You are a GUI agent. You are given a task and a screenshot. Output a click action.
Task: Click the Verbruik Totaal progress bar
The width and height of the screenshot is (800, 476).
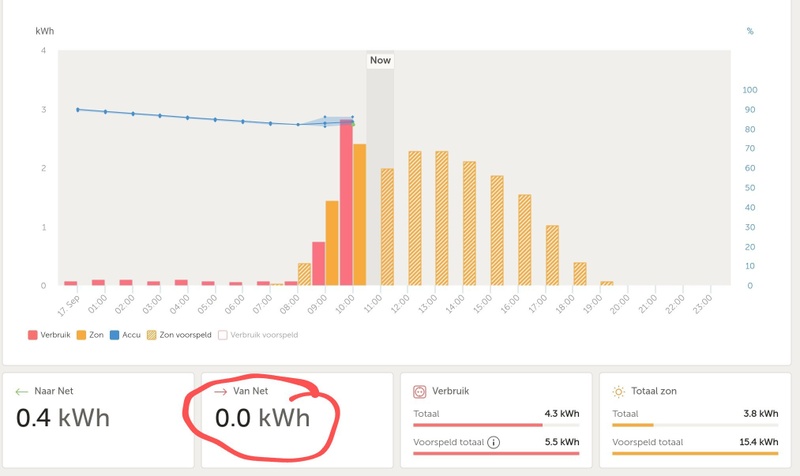pyautogui.click(x=496, y=424)
